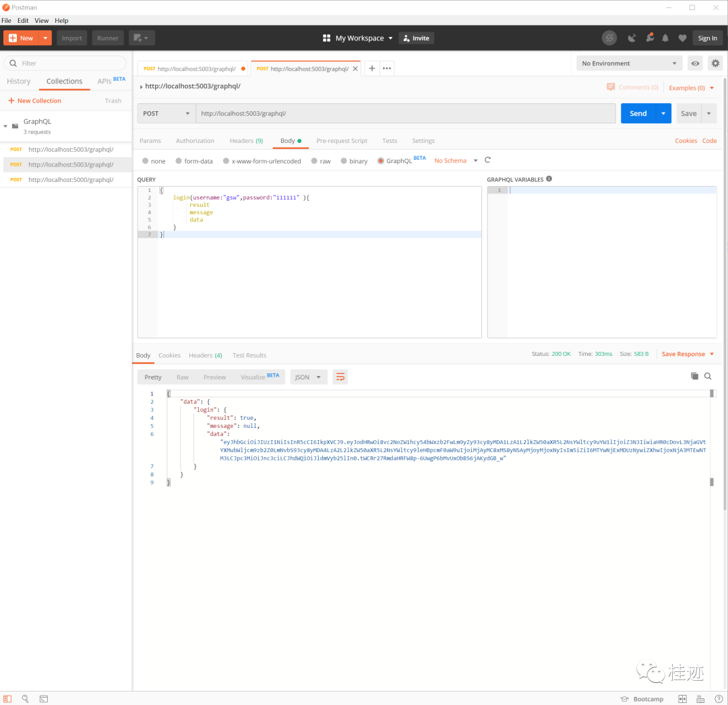The width and height of the screenshot is (728, 705).
Task: Click the GraphQL variables info icon
Action: tap(549, 179)
